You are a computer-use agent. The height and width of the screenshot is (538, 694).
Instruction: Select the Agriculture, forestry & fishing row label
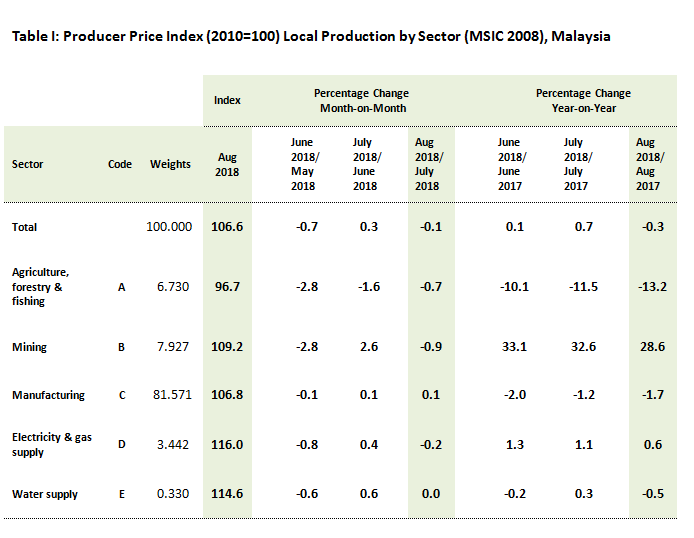pos(40,286)
